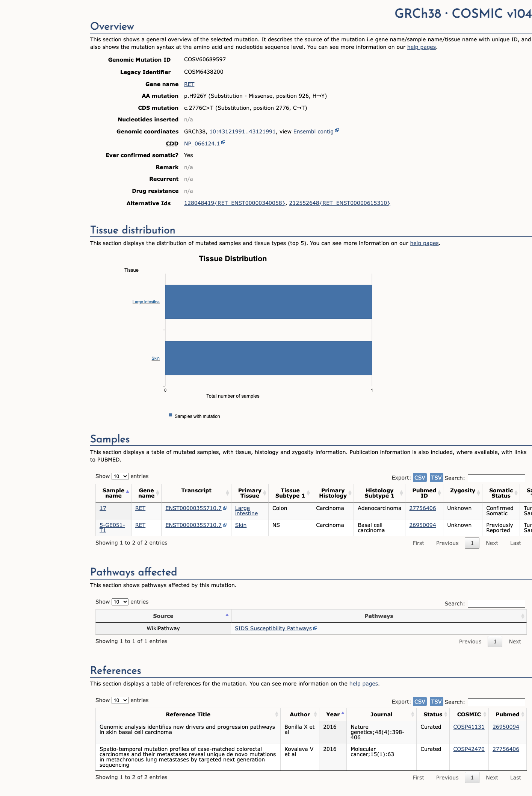This screenshot has height=796, width=532.
Task: Open Large intestine tissue link in Samples table
Action: (x=246, y=511)
